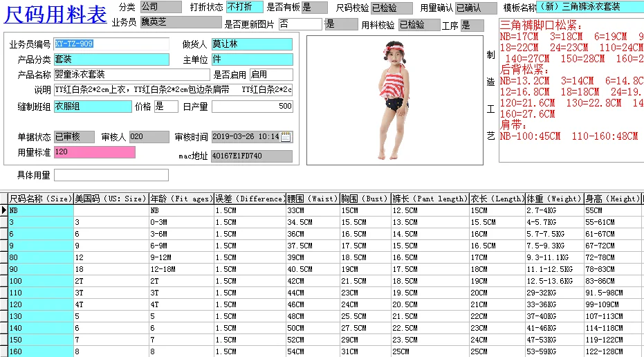Click the 年龄 (Fit ages) column header
Viewport: 644px width, 357px height.
[181, 199]
